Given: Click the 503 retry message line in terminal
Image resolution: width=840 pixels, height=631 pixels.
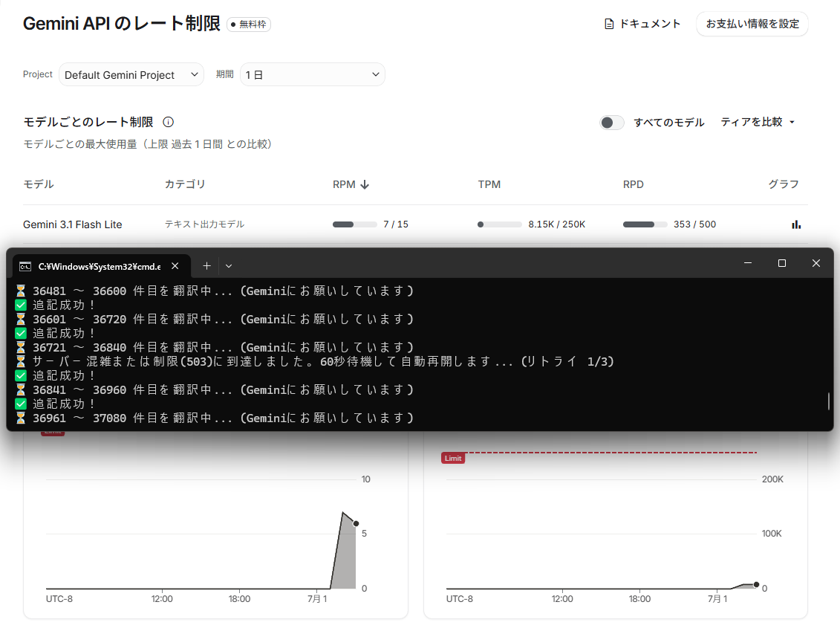Looking at the screenshot, I should tap(315, 362).
